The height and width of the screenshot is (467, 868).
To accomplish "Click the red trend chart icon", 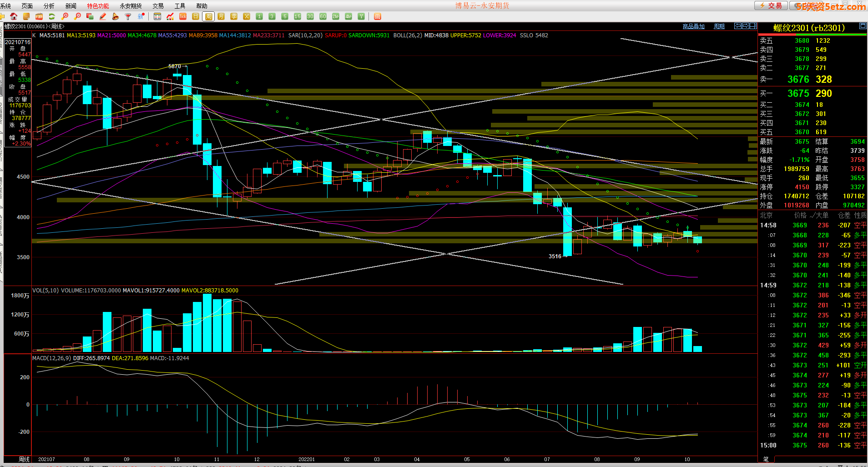I will 170,16.
